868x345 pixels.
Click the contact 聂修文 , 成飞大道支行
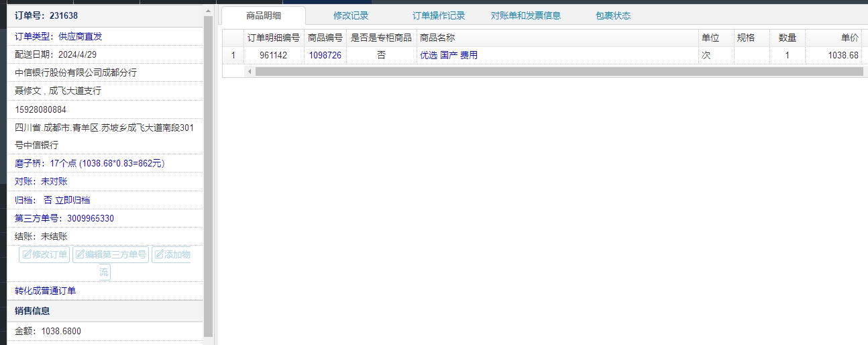pyautogui.click(x=58, y=91)
